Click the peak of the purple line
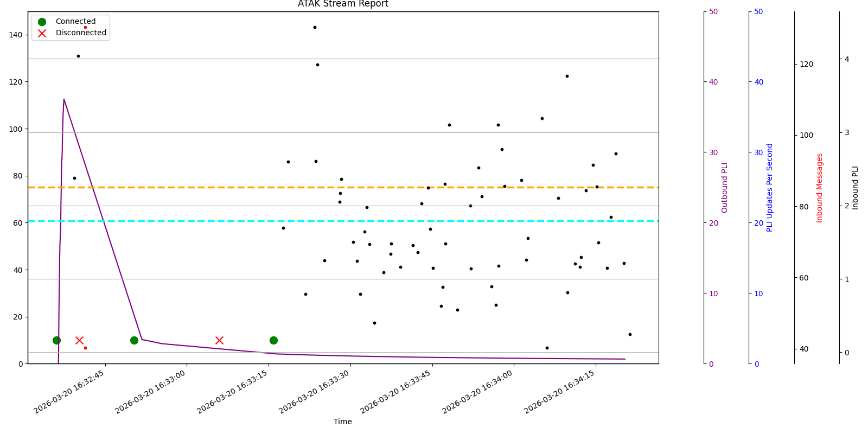 coord(64,99)
